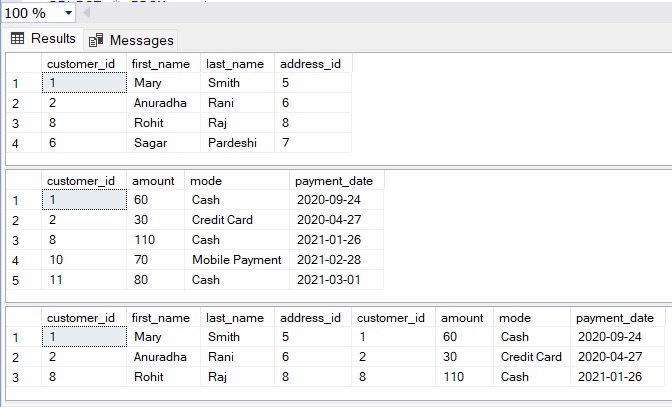The height and width of the screenshot is (407, 672).
Task: Select row 5 header in the second grid
Action: pyautogui.click(x=16, y=280)
